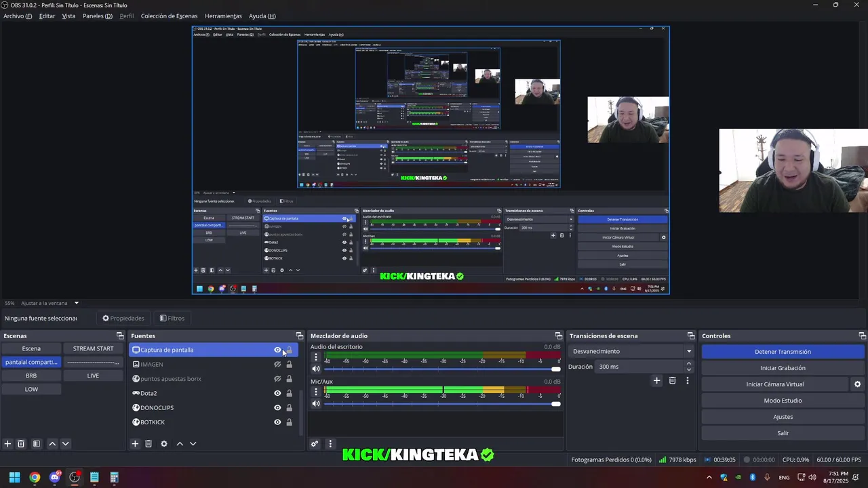
Task: Add a scene transition with plus icon
Action: pos(656,381)
